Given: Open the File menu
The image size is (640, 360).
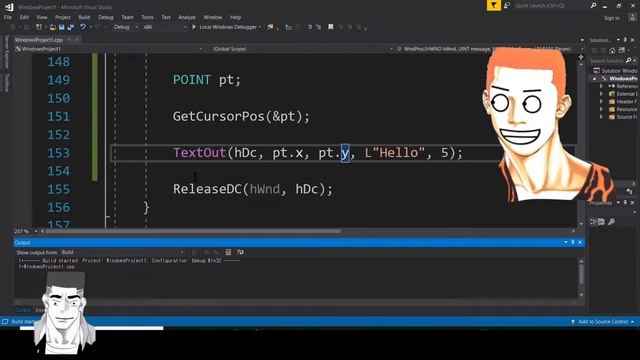Looking at the screenshot, I should (x=8, y=17).
